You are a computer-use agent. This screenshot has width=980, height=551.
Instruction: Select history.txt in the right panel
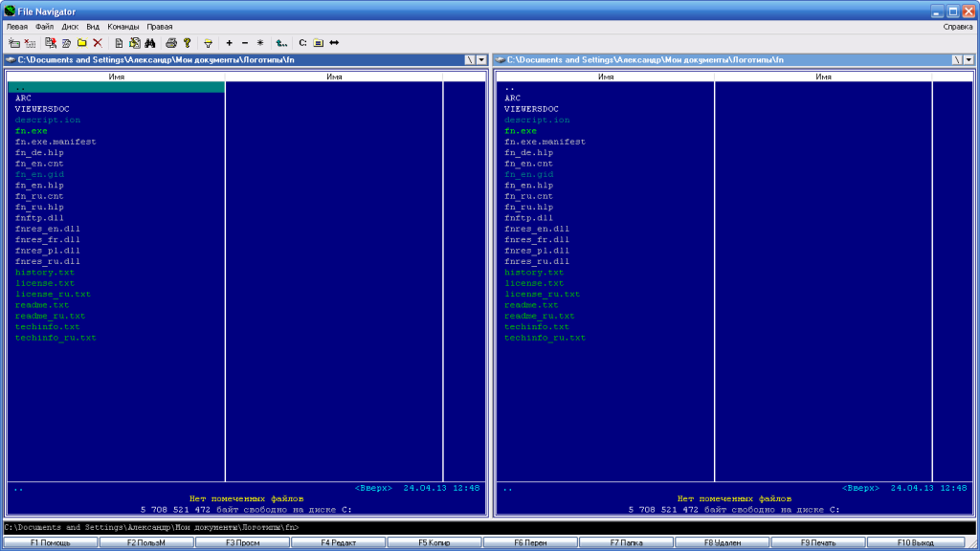point(534,273)
